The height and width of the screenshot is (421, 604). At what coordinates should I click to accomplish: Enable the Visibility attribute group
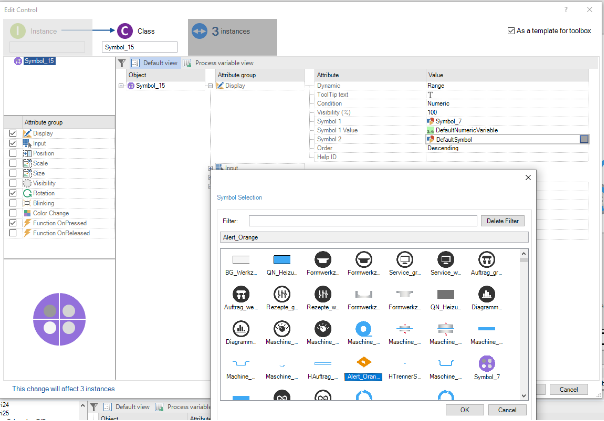13,183
